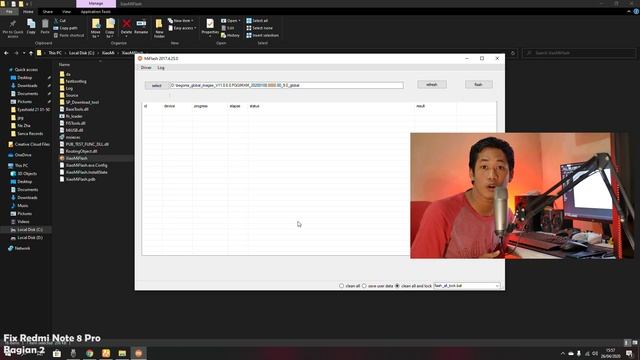Click the status column header in MiFlash

[x=254, y=106]
